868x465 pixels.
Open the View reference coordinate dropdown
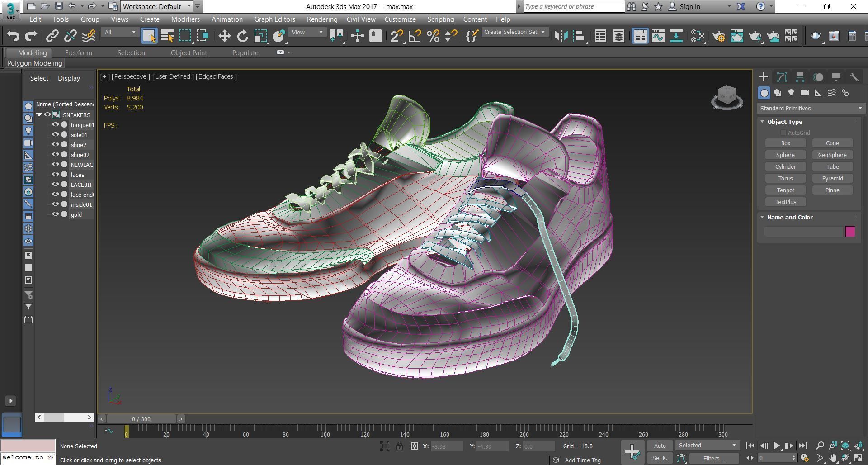[307, 32]
